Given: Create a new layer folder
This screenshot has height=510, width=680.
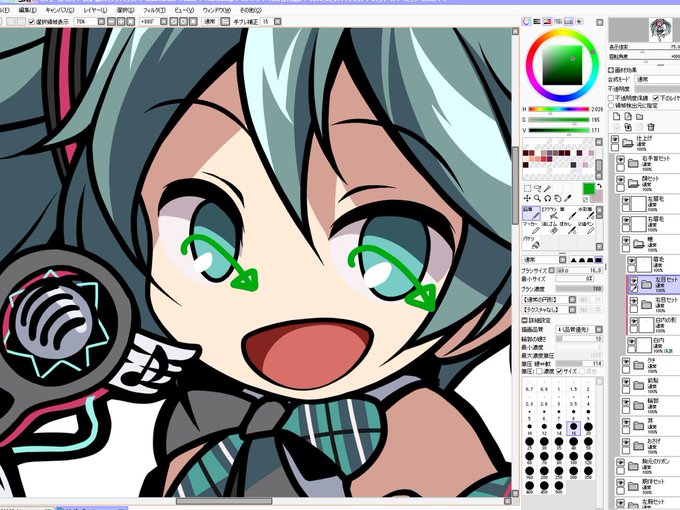Looking at the screenshot, I should (x=640, y=117).
